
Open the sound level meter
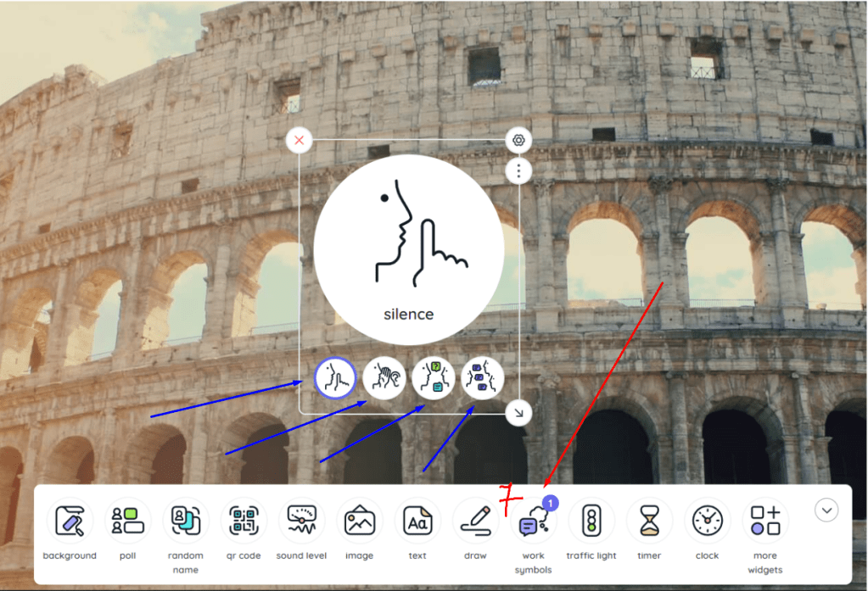[x=301, y=521]
